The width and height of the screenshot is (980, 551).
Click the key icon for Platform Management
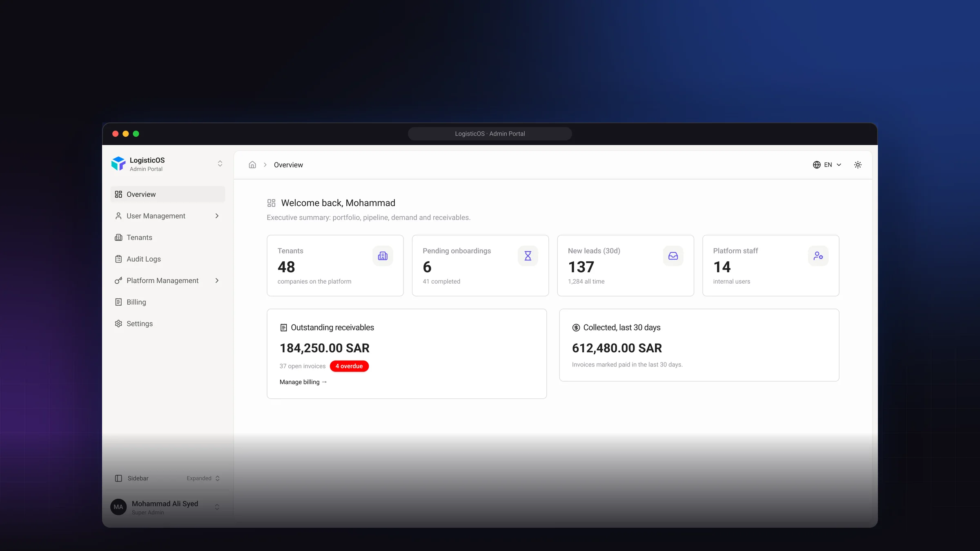pos(118,280)
